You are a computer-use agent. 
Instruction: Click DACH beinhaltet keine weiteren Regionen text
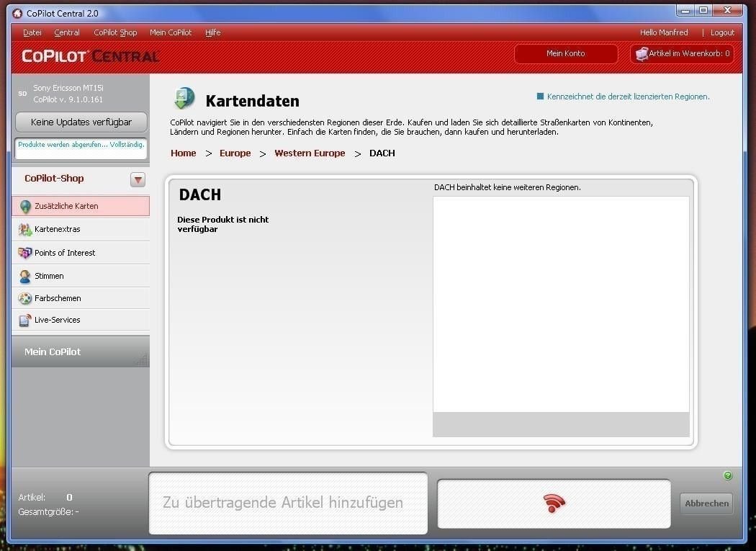(x=507, y=187)
